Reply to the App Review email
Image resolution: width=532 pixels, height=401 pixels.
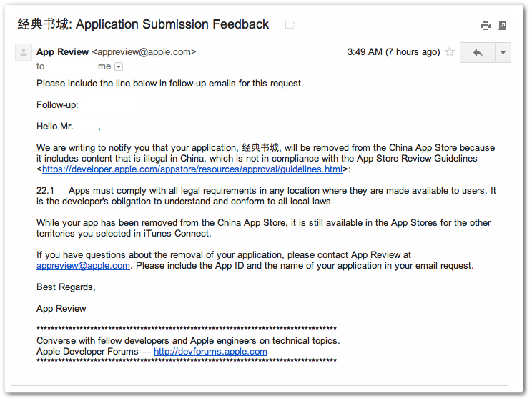point(478,53)
